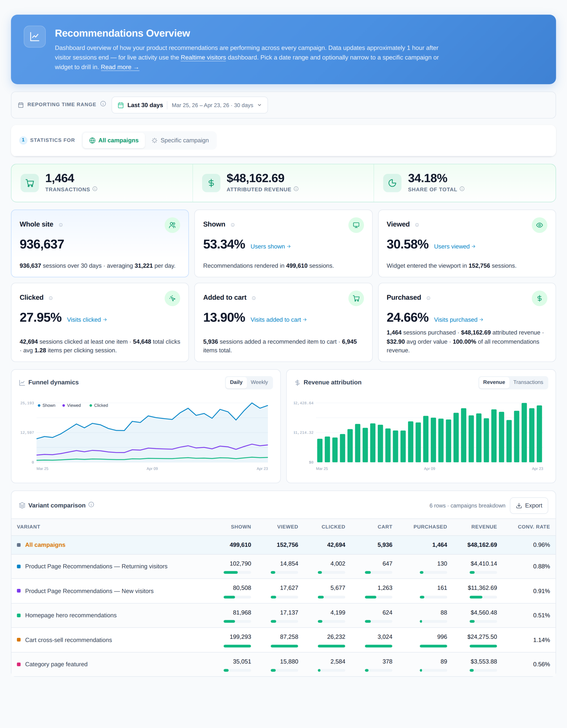Open the Visits added to cart link

point(279,320)
